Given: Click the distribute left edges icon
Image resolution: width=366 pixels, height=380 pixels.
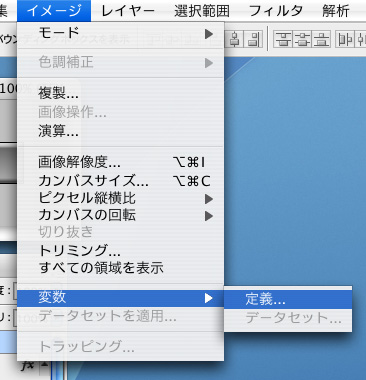Looking at the screenshot, I should click(x=345, y=39).
